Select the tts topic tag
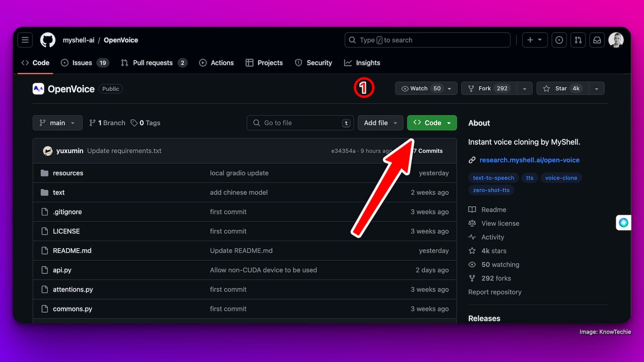The width and height of the screenshot is (644, 362). pos(530,178)
